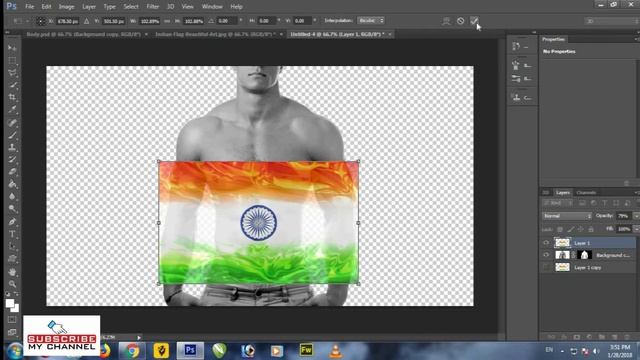Toggle lock all padlock icon
Image resolution: width=640 pixels, height=360 pixels.
pos(591,229)
